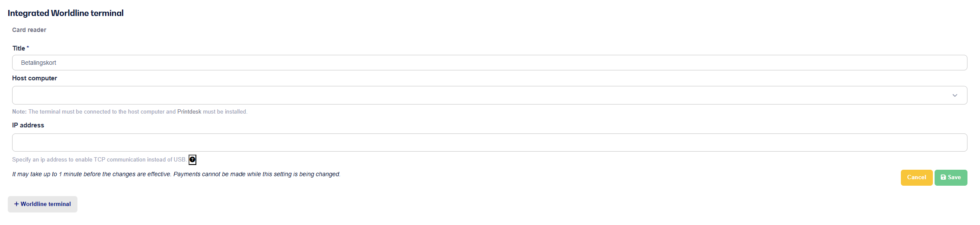Follow the Printdesk link in the note
Image resolution: width=980 pixels, height=225 pixels.
click(x=189, y=112)
